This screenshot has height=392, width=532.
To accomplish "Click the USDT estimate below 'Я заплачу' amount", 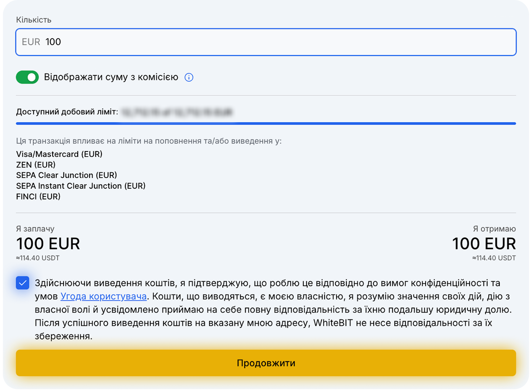I will 38,258.
